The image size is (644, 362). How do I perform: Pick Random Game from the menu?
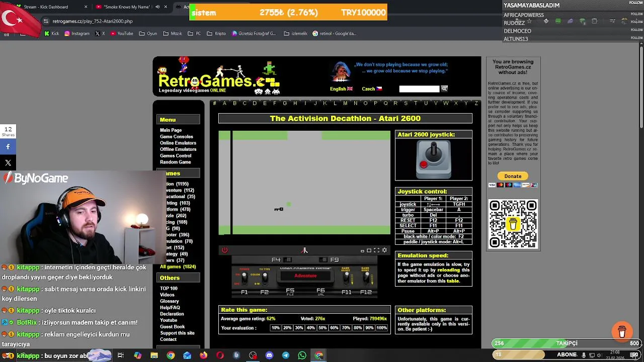[176, 162]
